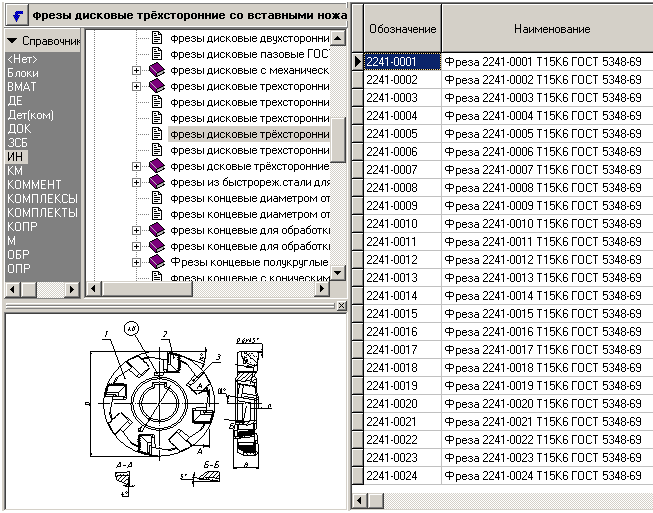The image size is (653, 513).
Task: Close the drawing preview panel
Action: [341, 306]
